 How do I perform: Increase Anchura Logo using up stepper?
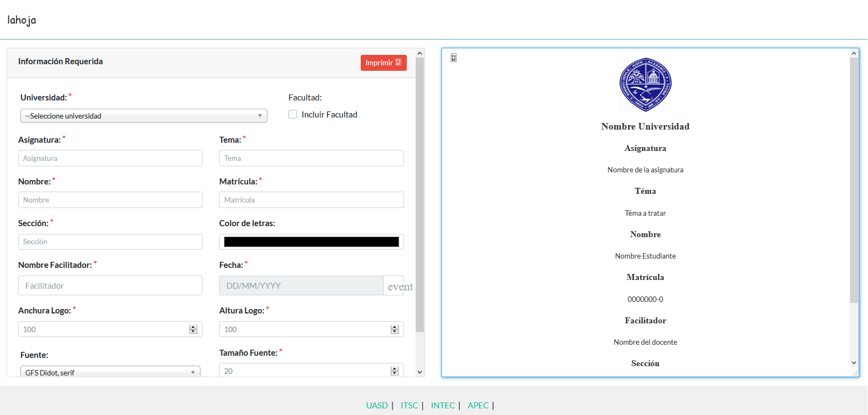tap(193, 327)
